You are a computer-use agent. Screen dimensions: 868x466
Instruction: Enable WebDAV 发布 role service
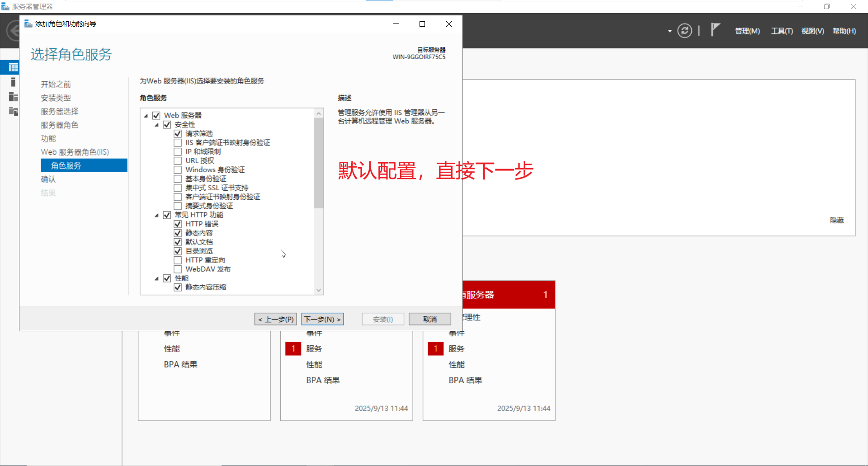point(178,269)
